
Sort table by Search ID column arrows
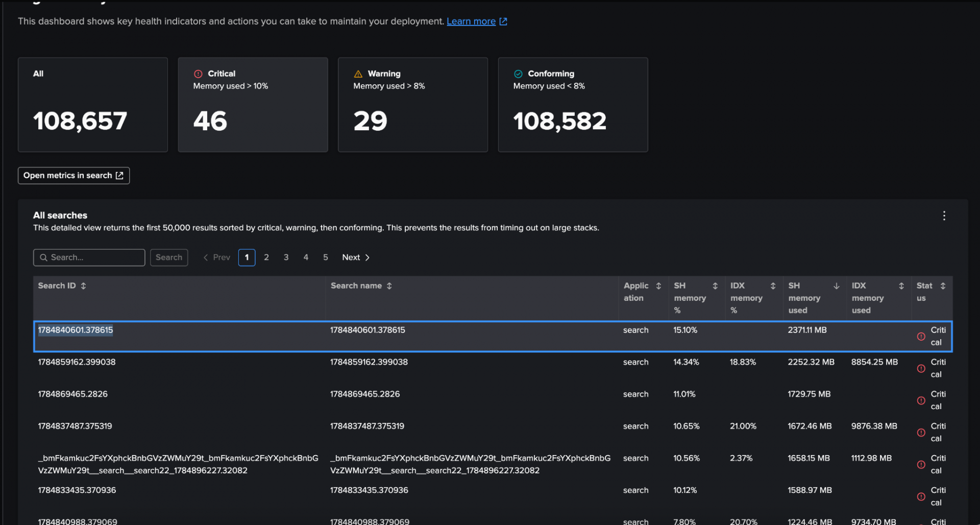pos(83,286)
